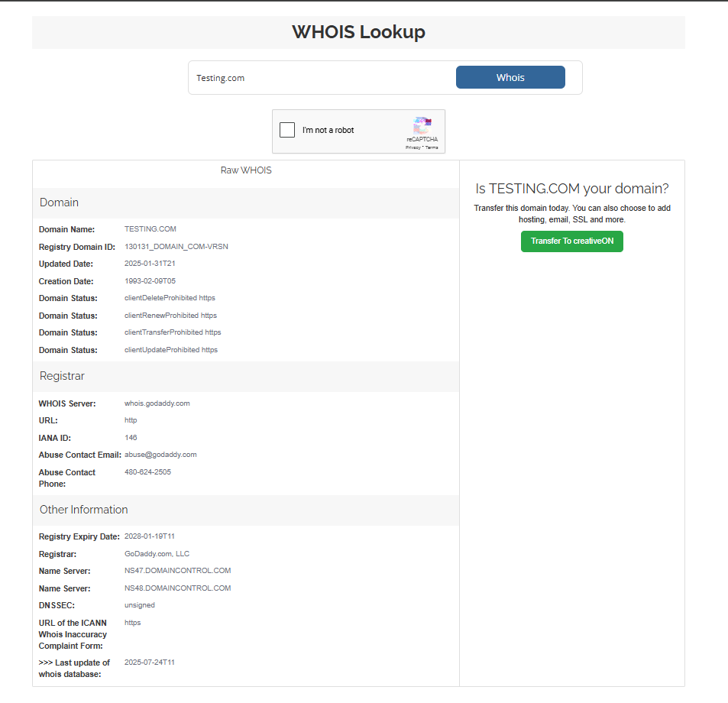Viewport: 728px width, 703px height.
Task: Check the I'm not a robot checkbox
Action: pos(287,130)
